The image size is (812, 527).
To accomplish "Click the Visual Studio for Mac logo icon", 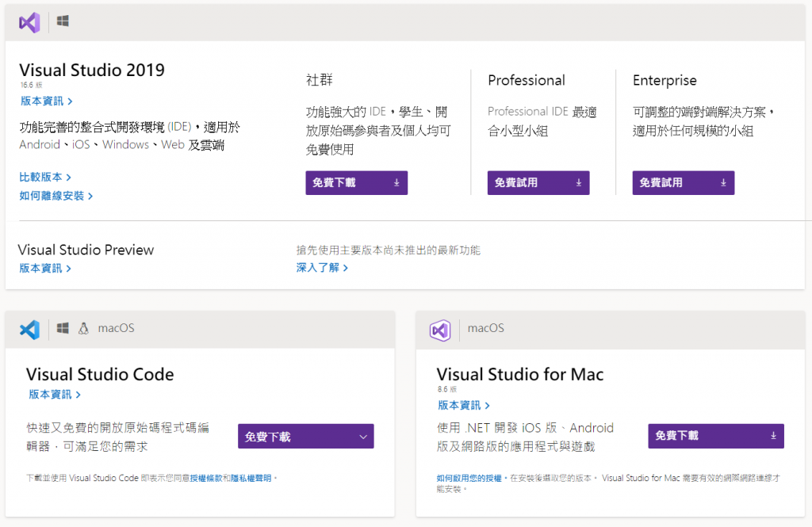I will point(440,330).
